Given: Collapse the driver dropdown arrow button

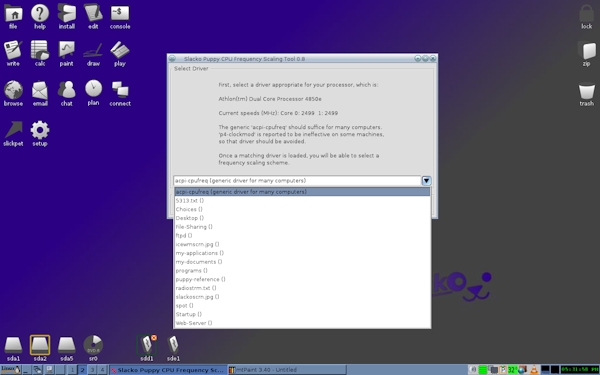Looking at the screenshot, I should point(426,181).
